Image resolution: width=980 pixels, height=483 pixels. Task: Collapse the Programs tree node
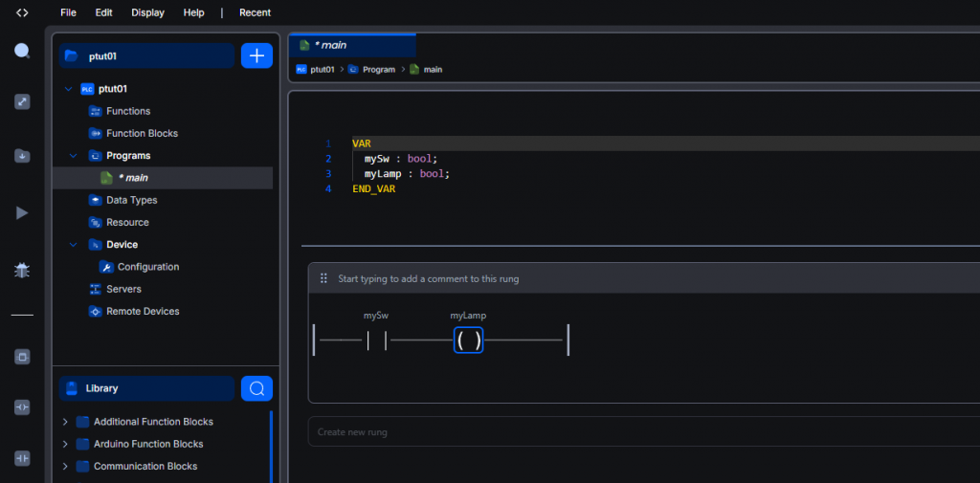pos(69,155)
